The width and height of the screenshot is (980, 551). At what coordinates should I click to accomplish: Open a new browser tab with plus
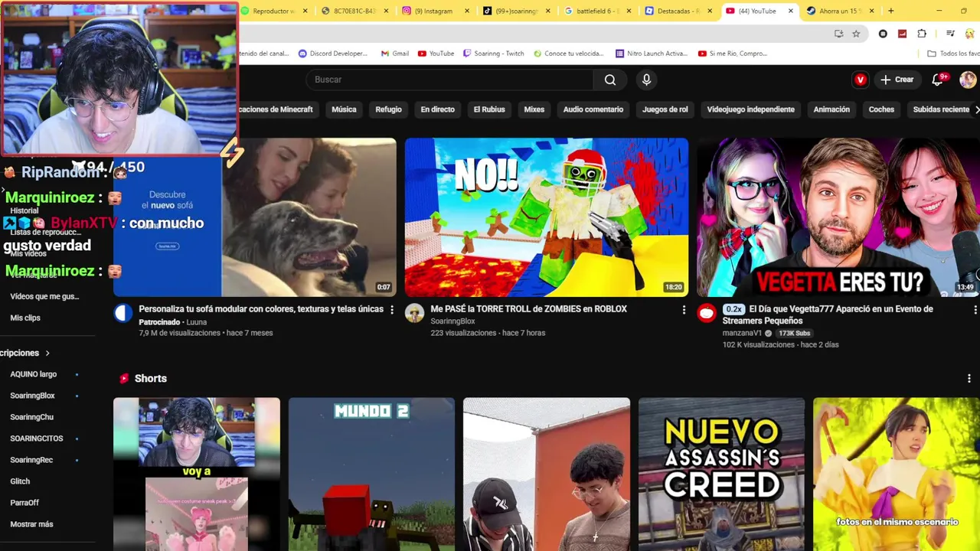890,11
